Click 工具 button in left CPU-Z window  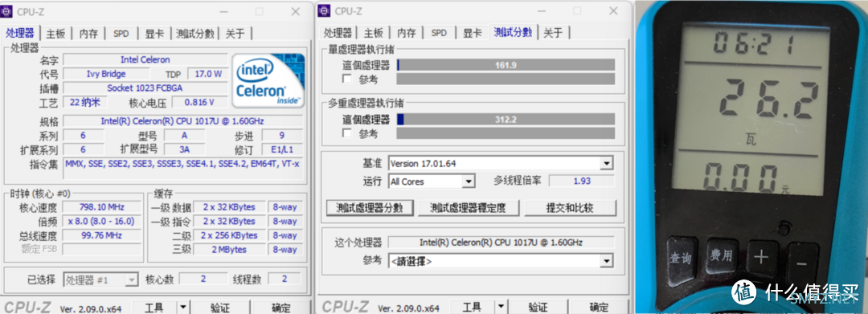pos(154,308)
